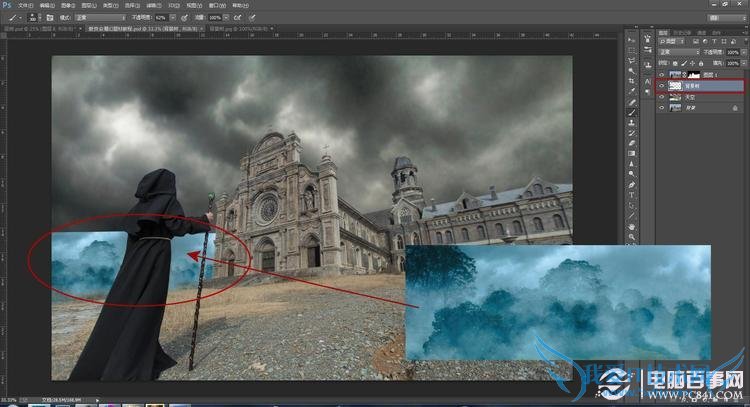Select the Eyedropper tool
This screenshot has height=407, width=750.
click(x=632, y=92)
